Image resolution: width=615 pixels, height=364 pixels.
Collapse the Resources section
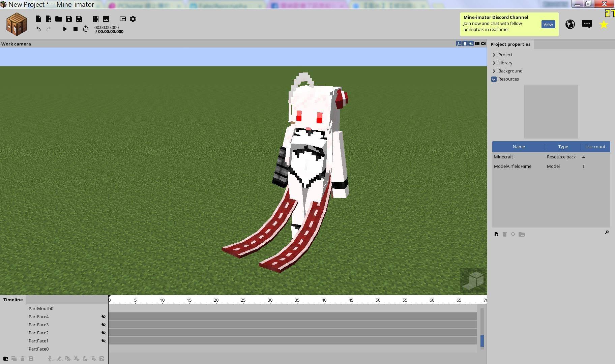494,79
